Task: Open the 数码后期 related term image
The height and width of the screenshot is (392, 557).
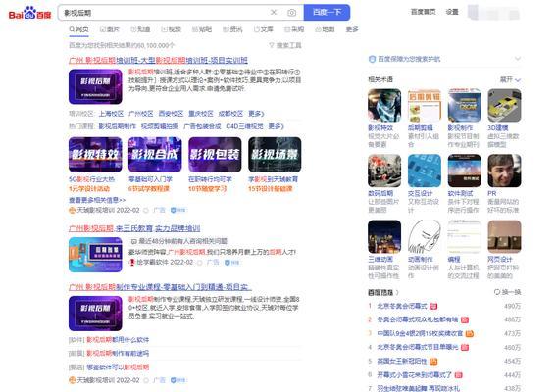Action: pos(384,171)
